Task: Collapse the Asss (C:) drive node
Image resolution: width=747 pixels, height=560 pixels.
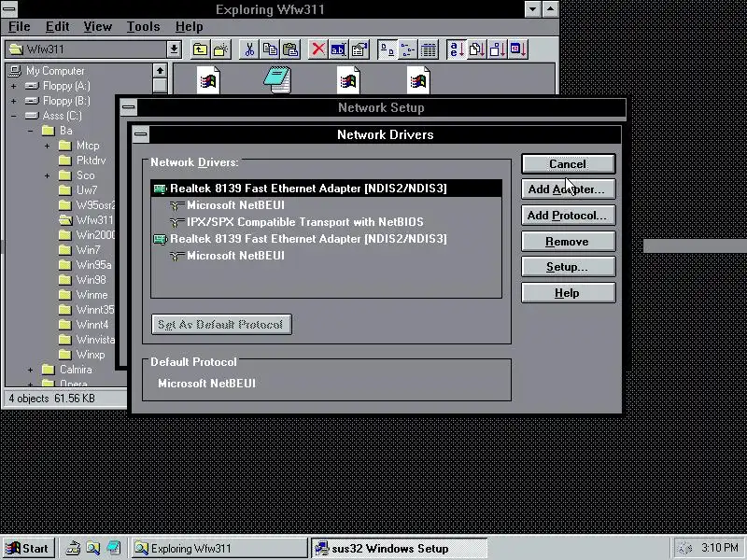Action: click(14, 116)
